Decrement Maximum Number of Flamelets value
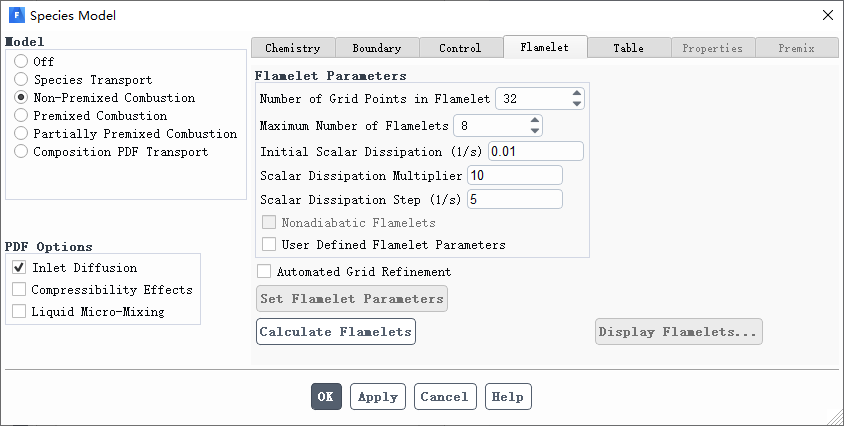This screenshot has height=426, width=844. 534,130
